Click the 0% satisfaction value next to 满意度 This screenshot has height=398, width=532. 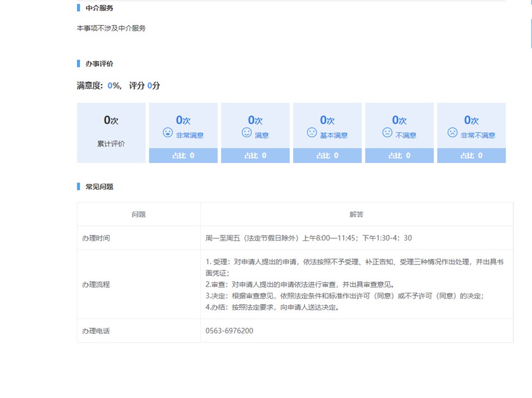(113, 86)
